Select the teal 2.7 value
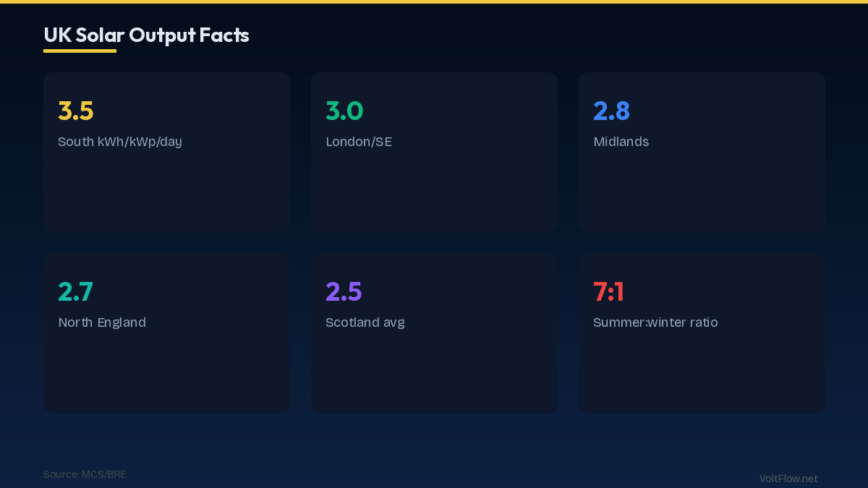Screen dimensions: 868x488 [76, 291]
